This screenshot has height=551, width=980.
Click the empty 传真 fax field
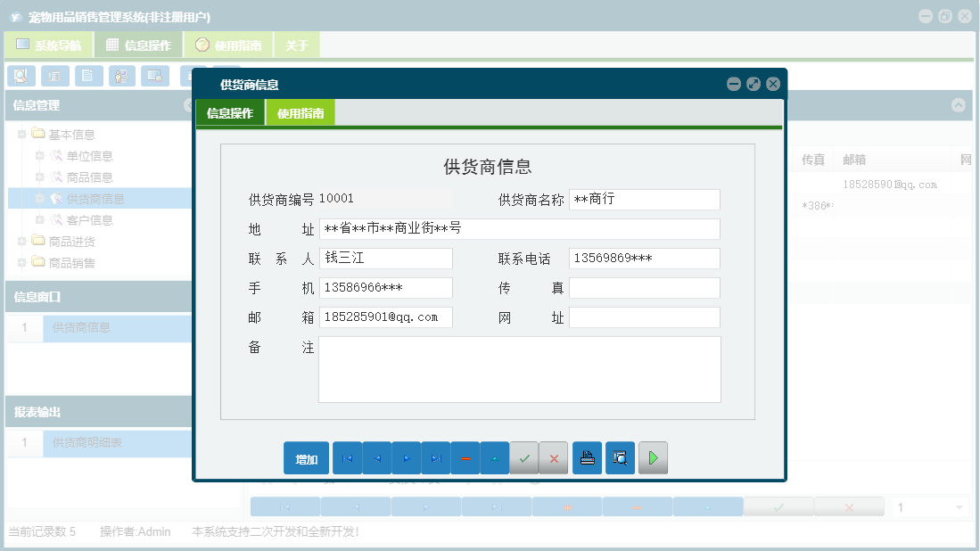(x=645, y=287)
